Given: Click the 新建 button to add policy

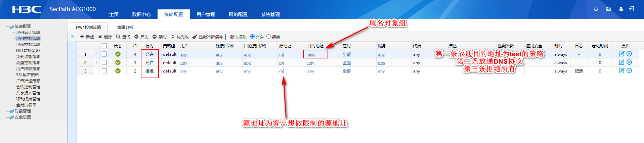Looking at the screenshot, I should [87, 37].
